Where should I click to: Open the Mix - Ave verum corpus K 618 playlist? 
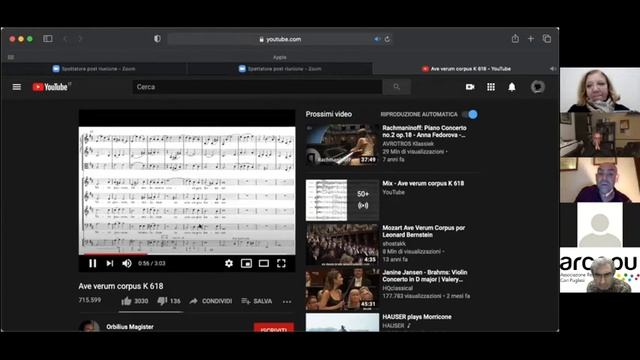[423, 184]
